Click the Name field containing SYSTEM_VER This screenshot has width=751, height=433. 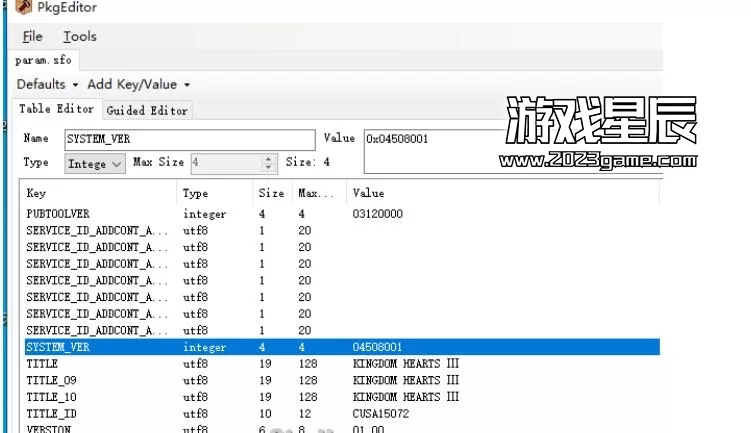(x=188, y=139)
